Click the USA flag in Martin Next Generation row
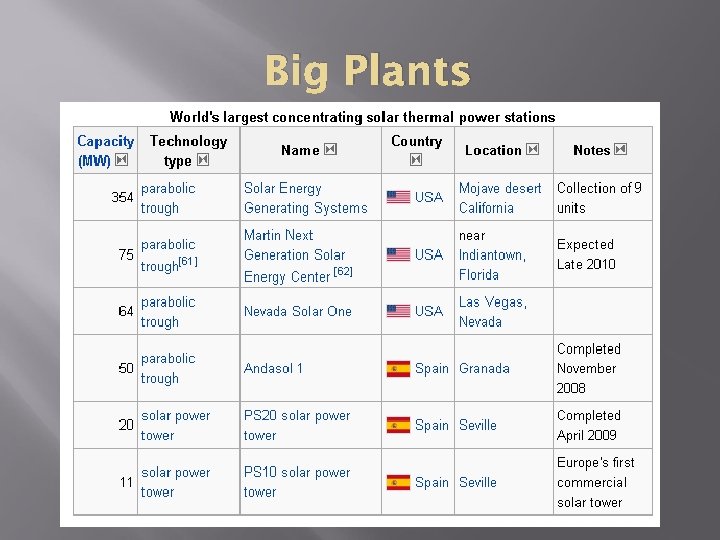Screen dimensions: 720x540 (x=399, y=254)
